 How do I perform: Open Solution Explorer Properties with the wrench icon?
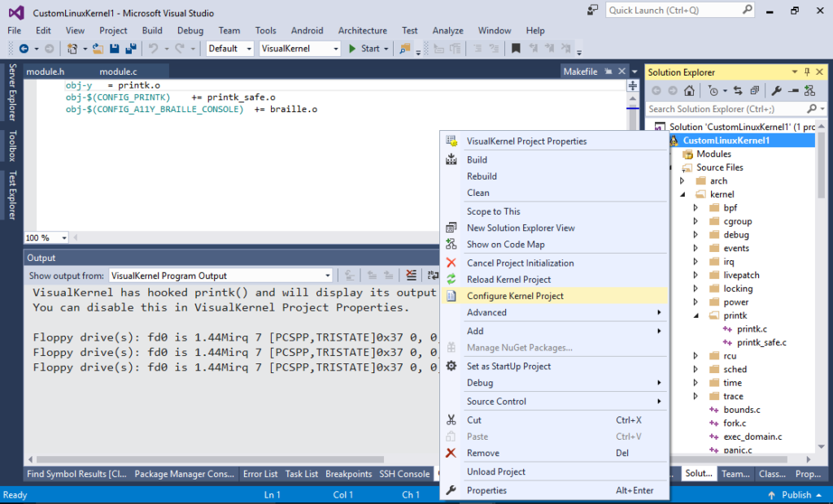point(778,91)
